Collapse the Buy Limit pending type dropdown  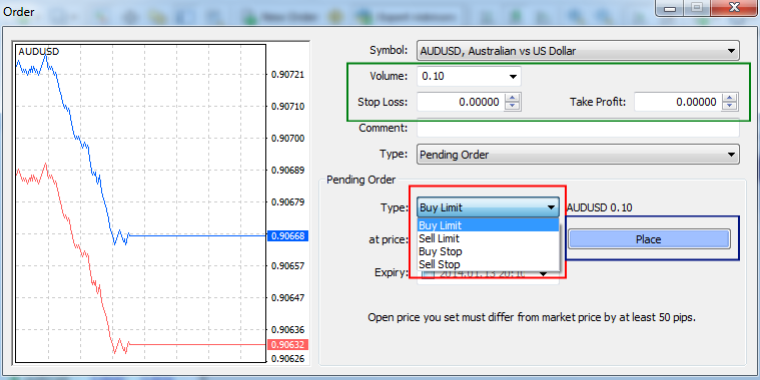(488, 207)
